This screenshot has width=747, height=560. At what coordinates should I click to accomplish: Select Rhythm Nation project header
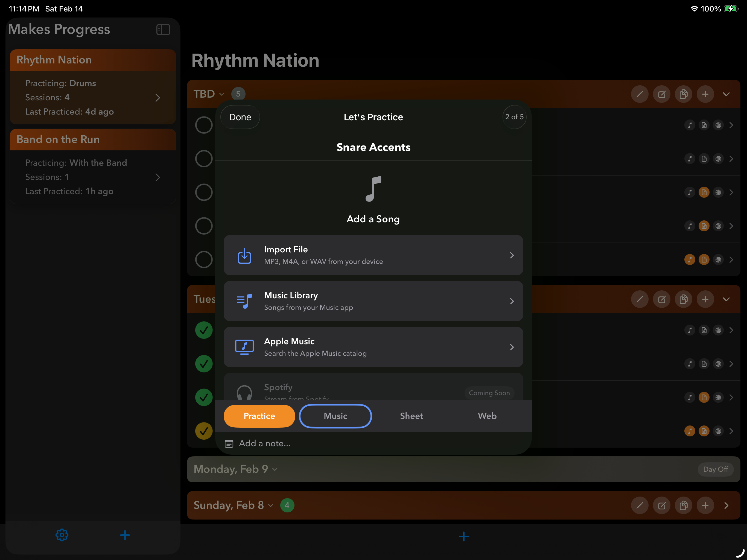click(93, 60)
